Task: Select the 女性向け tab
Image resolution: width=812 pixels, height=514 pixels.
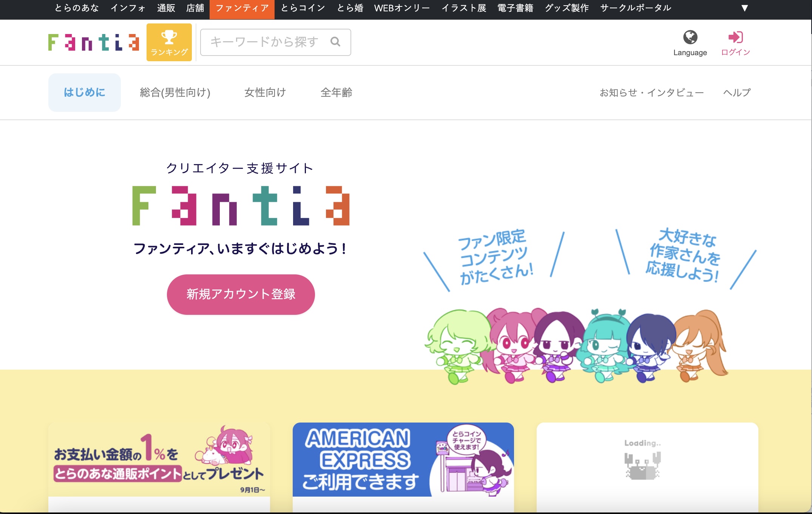Action: (265, 92)
